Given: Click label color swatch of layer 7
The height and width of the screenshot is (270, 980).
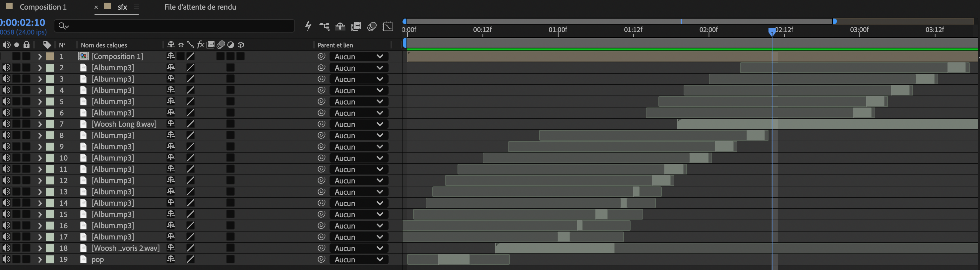Looking at the screenshot, I should (49, 124).
